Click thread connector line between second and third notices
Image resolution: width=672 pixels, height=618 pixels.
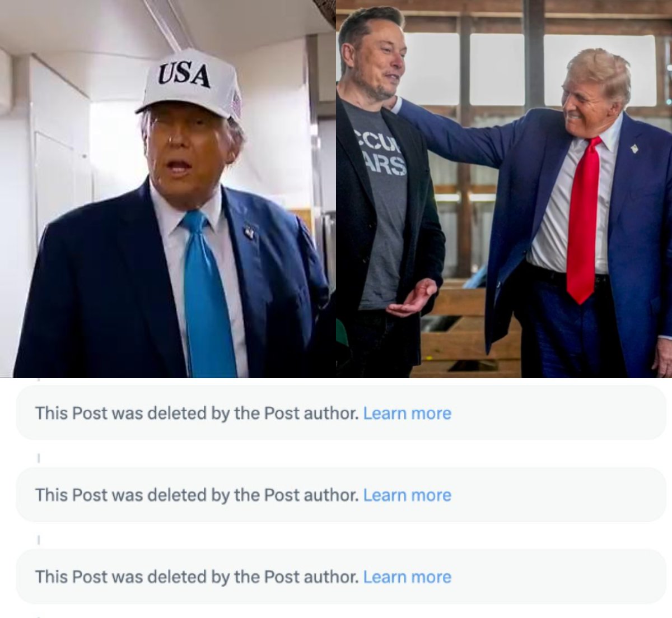coord(38,540)
